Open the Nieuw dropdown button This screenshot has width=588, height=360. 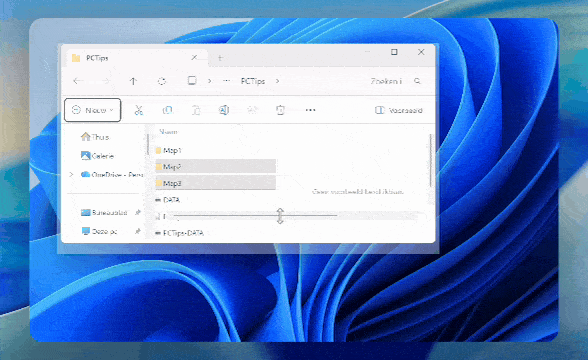point(93,110)
